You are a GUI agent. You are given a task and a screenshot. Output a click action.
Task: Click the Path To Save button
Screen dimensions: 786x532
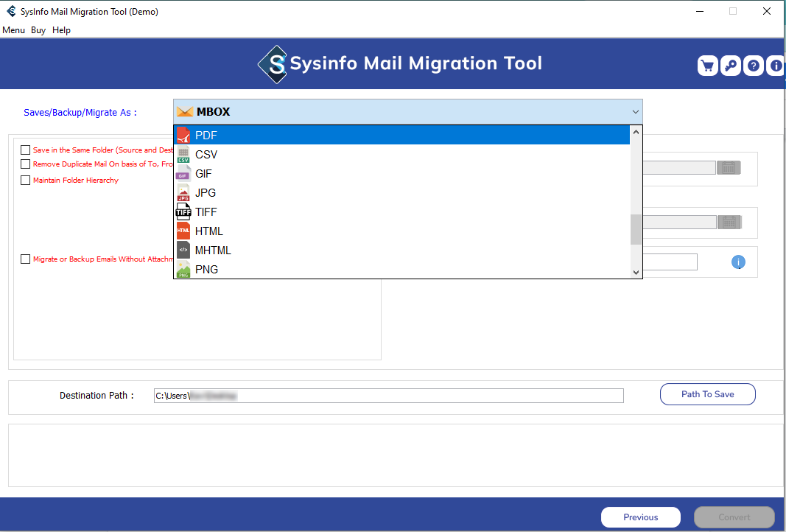707,394
